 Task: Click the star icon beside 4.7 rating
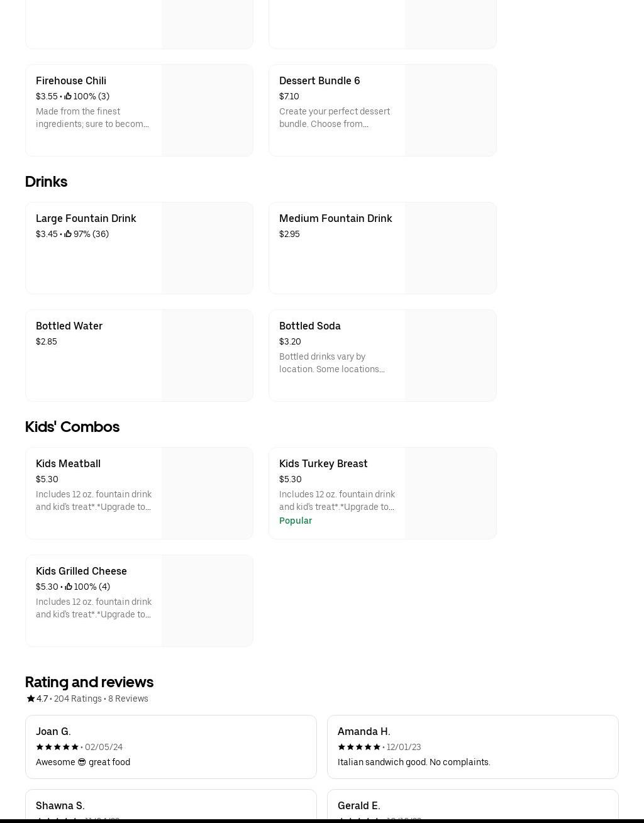[31, 699]
